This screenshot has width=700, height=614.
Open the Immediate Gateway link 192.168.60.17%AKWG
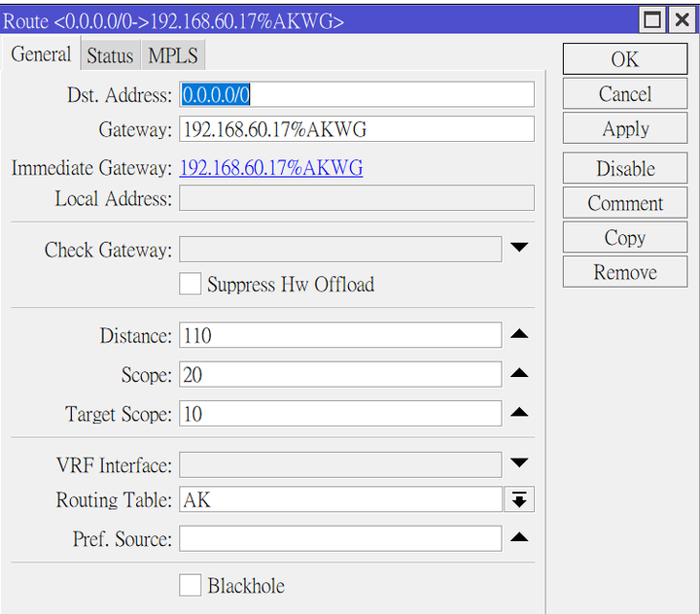pyautogui.click(x=271, y=168)
